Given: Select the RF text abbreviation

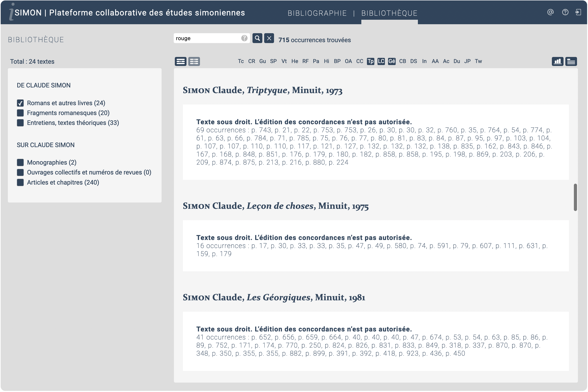Looking at the screenshot, I should 305,61.
